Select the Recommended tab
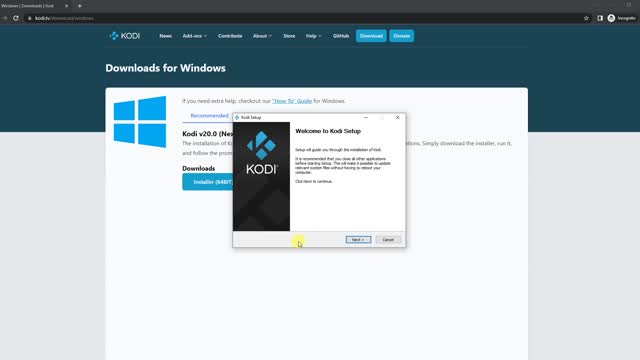 click(x=209, y=116)
